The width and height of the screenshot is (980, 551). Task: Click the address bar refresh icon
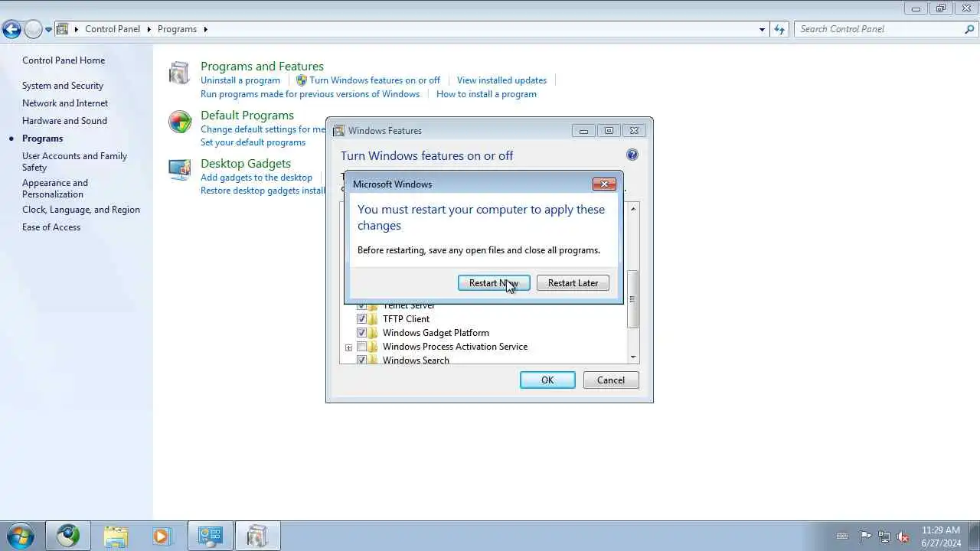779,29
